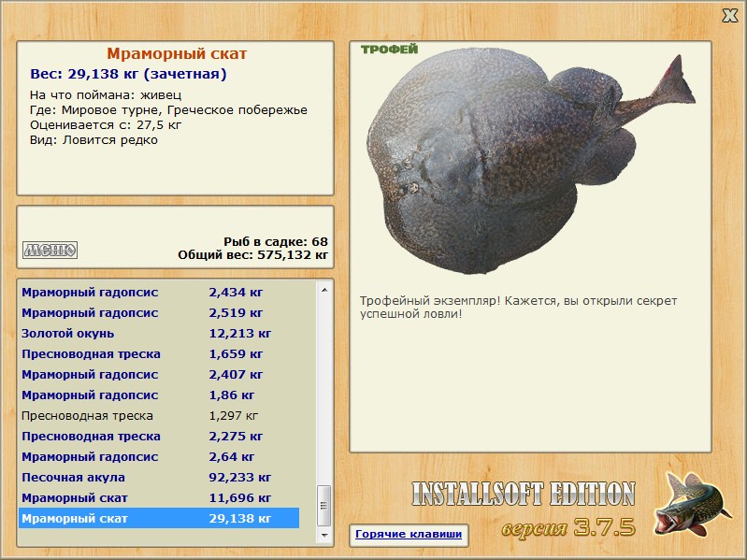Select Мраморный гадопсис 1,86 кг row
The height and width of the screenshot is (560, 747).
159,395
